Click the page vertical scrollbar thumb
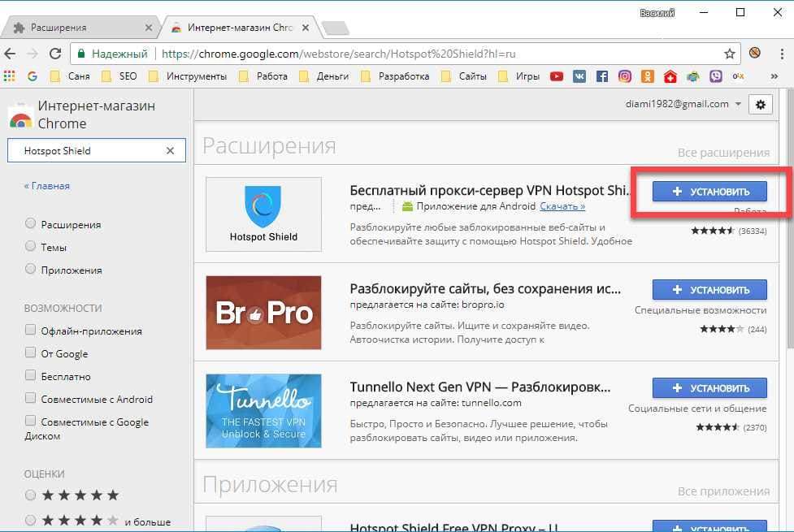 pos(790,218)
